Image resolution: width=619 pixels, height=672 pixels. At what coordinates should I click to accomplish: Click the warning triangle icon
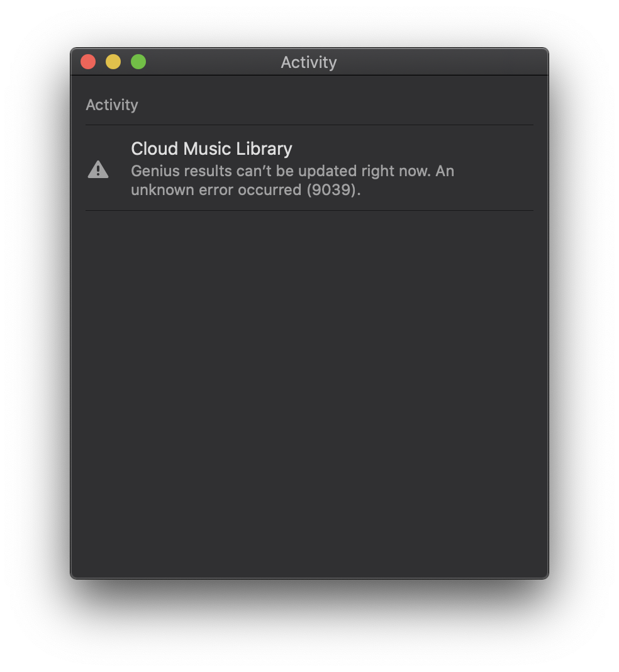(98, 169)
